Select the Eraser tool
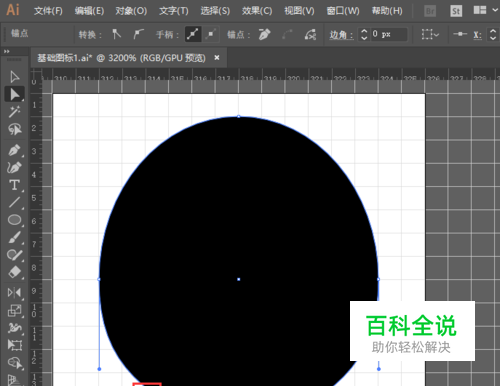The height and width of the screenshot is (386, 500). [x=14, y=272]
